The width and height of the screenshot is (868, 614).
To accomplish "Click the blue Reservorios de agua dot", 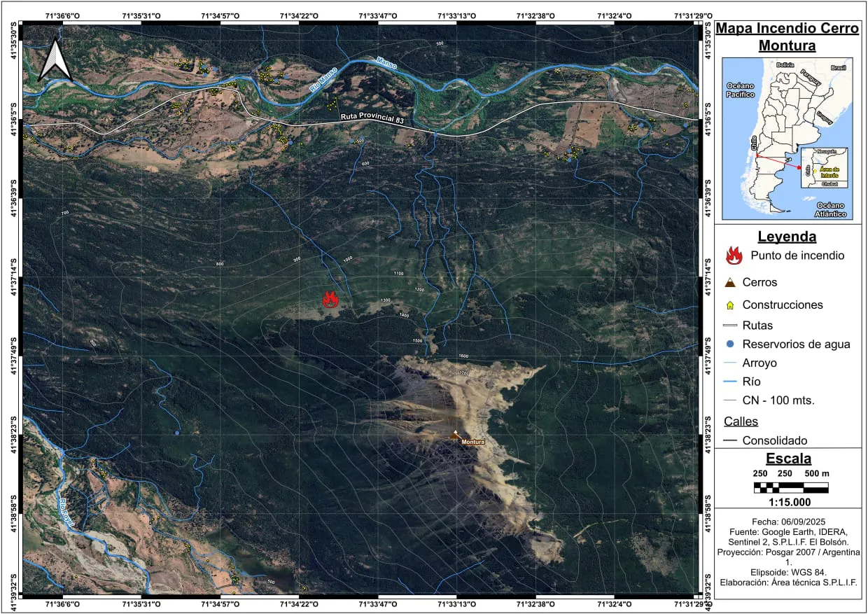I will tap(730, 344).
